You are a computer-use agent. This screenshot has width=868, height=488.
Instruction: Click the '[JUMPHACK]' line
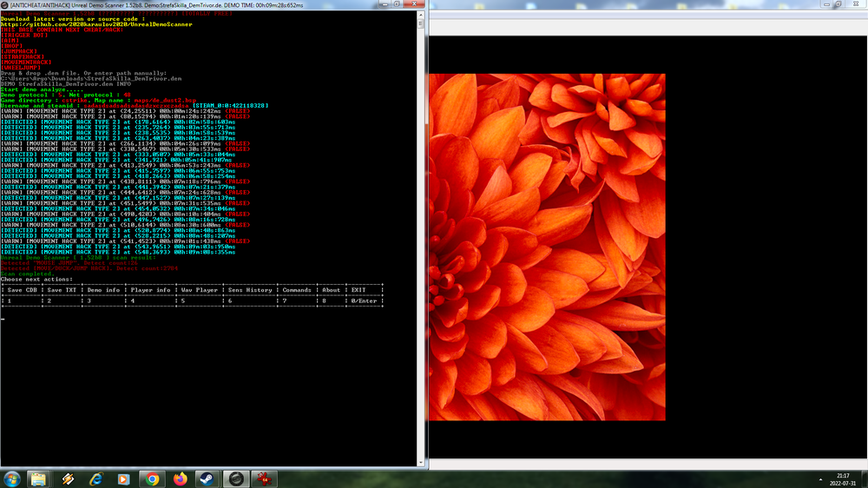[19, 51]
